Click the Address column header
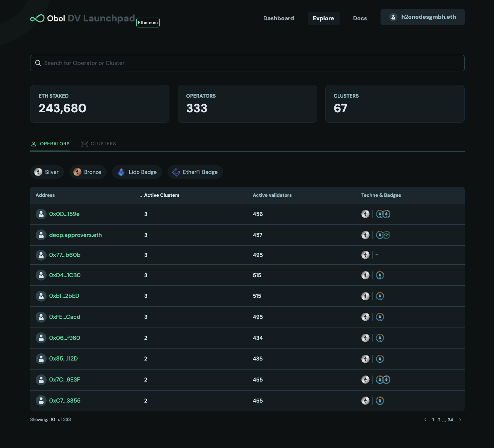 45,195
